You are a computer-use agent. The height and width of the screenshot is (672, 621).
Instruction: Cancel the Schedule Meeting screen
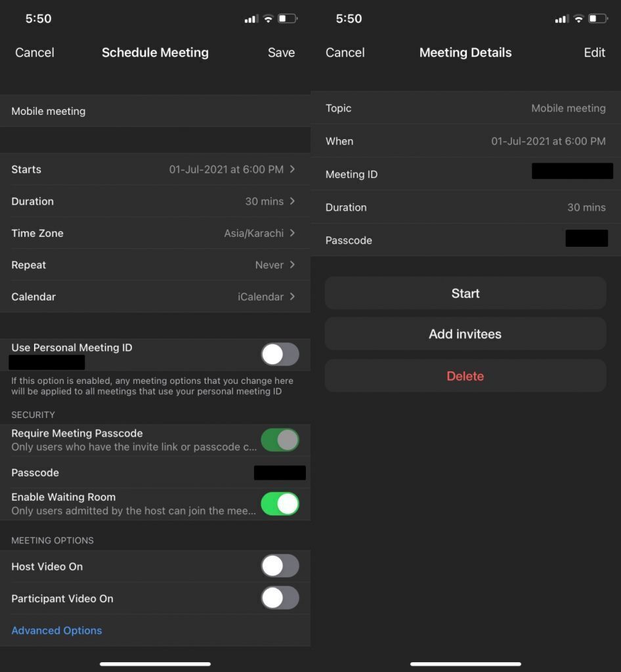(34, 52)
